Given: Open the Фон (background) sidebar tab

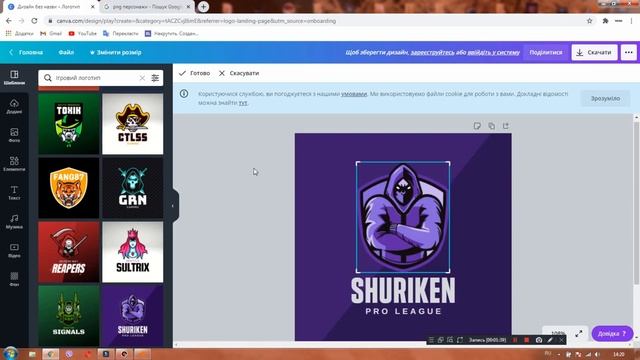Looking at the screenshot, I should (14, 279).
